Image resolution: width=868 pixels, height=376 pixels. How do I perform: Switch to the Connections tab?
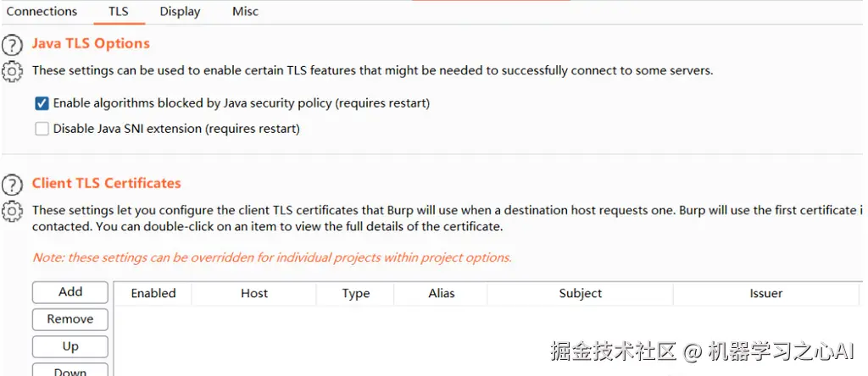42,12
